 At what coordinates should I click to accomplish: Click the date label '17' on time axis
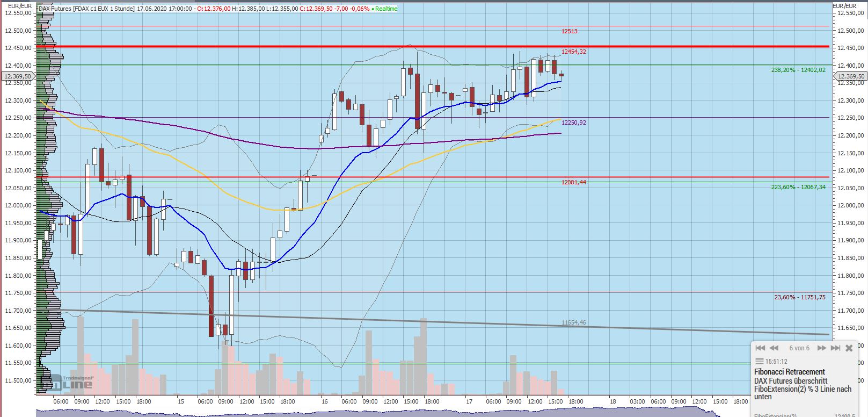[469, 401]
